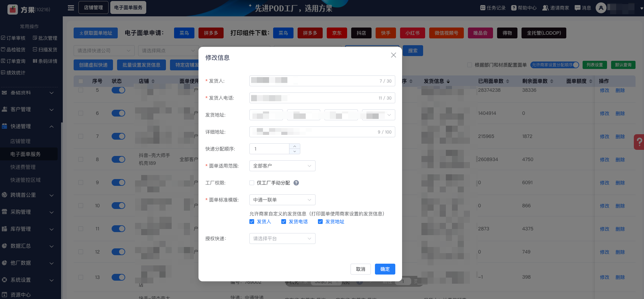Open 订单审核 shortcut

click(x=14, y=38)
